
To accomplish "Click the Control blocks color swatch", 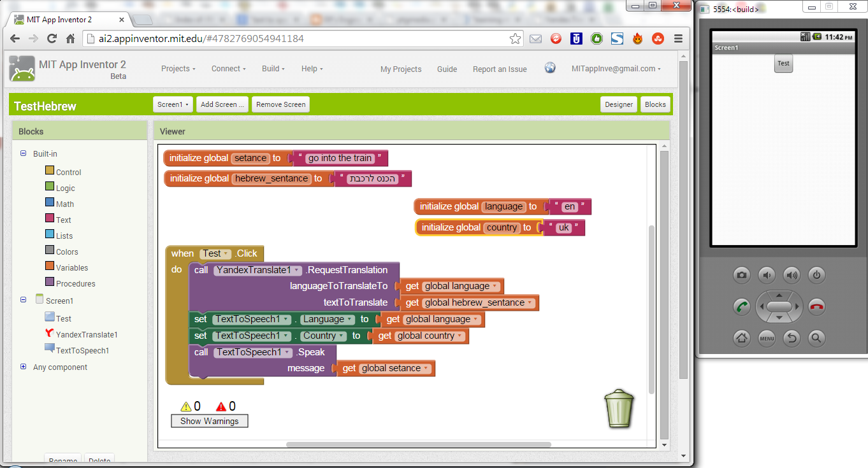I will pos(49,171).
